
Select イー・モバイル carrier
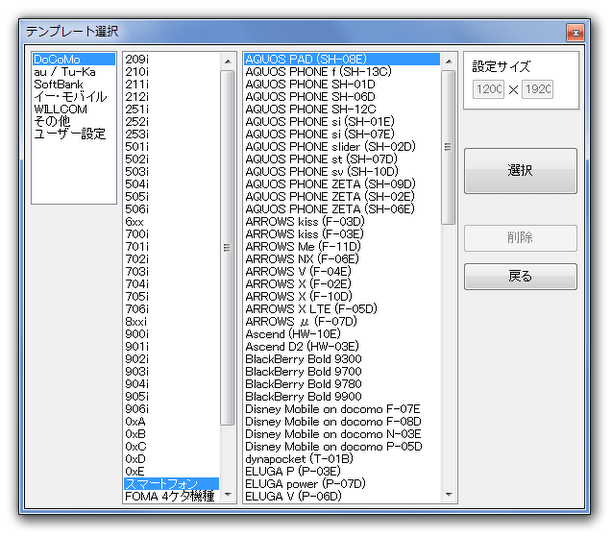pyautogui.click(x=74, y=97)
